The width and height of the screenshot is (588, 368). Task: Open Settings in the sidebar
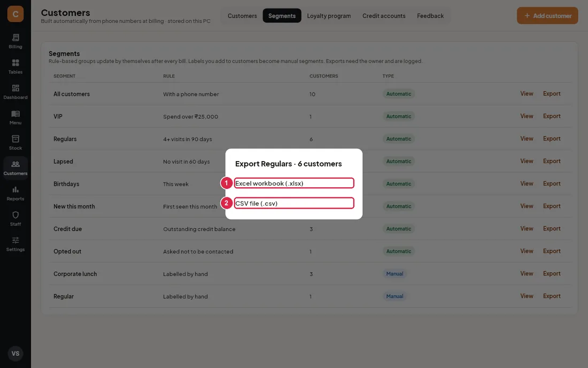(16, 244)
